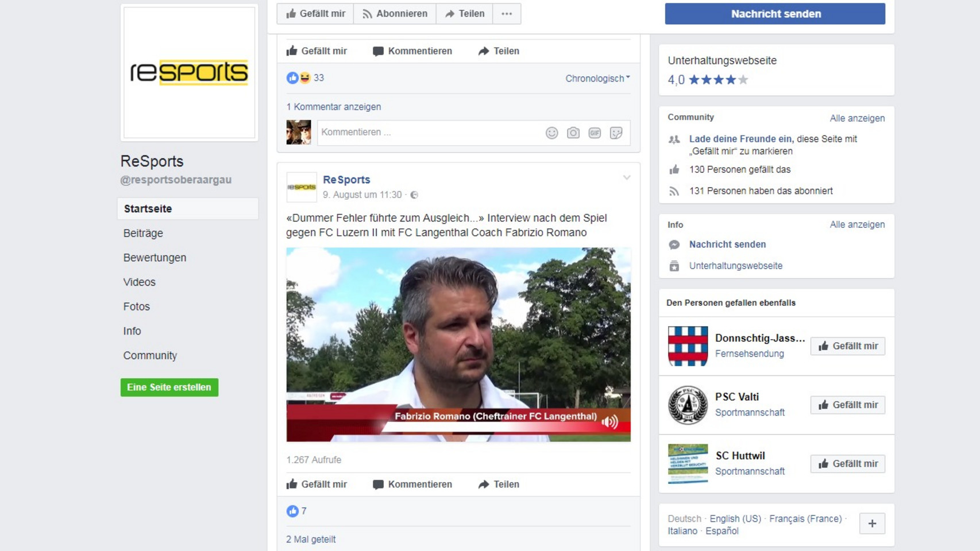This screenshot has width=980, height=551.
Task: Switch language to Français (France)
Action: (805, 519)
